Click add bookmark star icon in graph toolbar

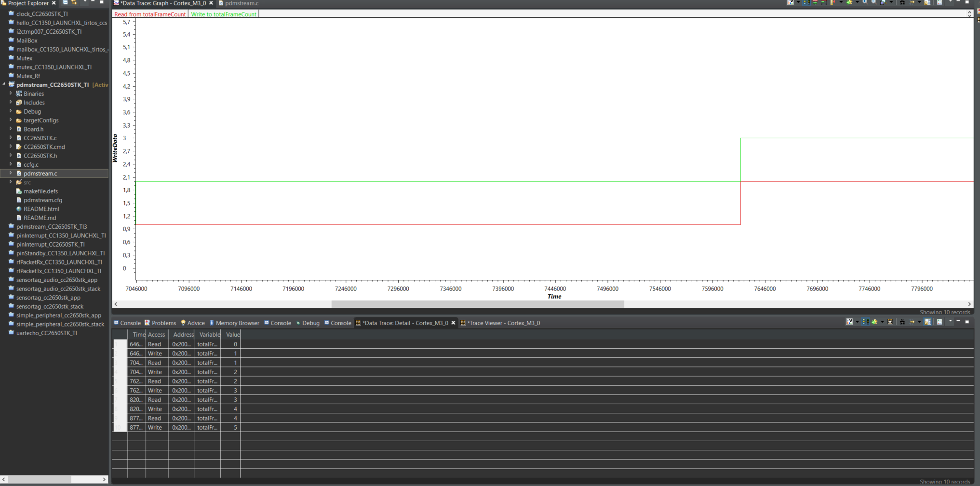click(x=849, y=2)
